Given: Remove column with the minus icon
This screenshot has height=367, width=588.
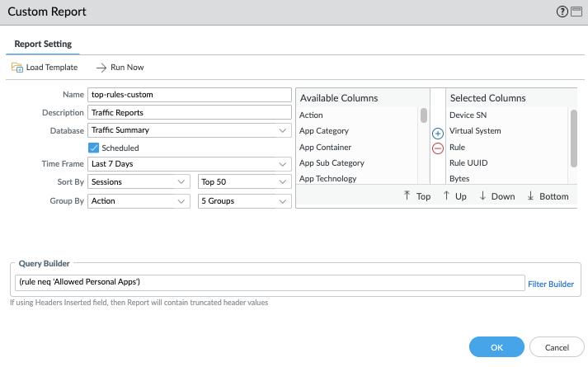Looking at the screenshot, I should tap(438, 148).
